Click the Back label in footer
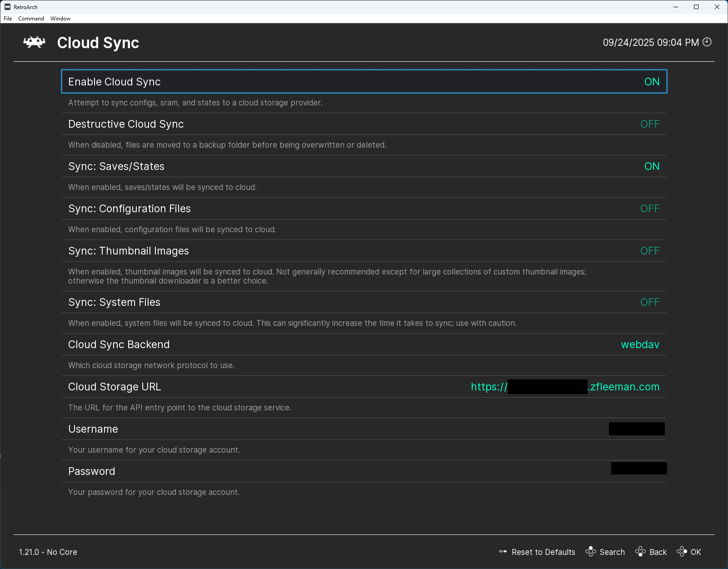728x569 pixels. click(658, 552)
